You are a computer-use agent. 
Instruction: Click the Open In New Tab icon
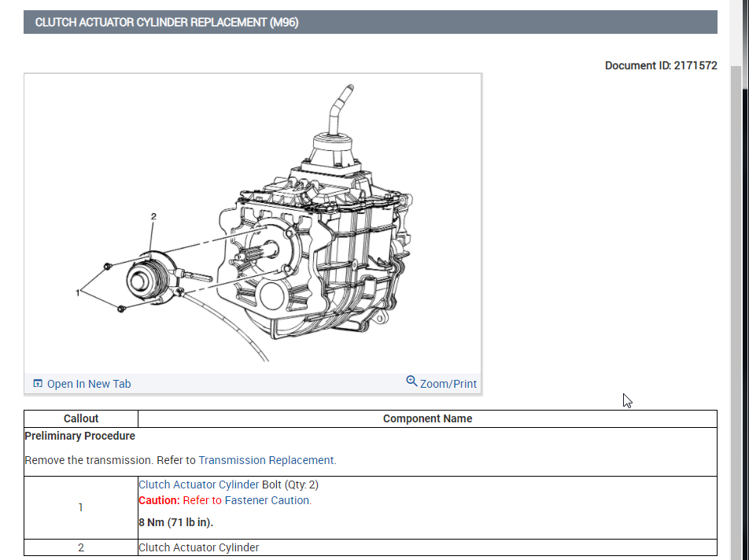[38, 384]
